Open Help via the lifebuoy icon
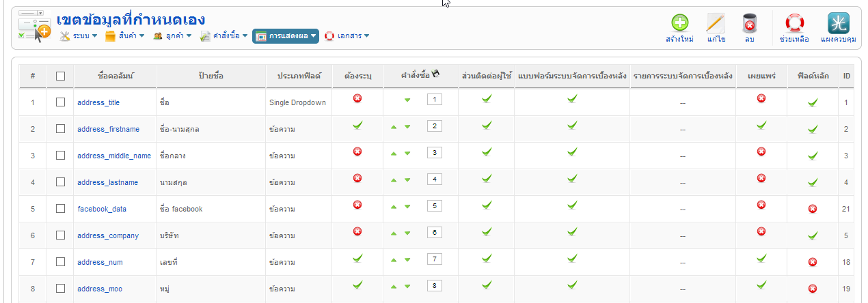The image size is (868, 303). 794,24
